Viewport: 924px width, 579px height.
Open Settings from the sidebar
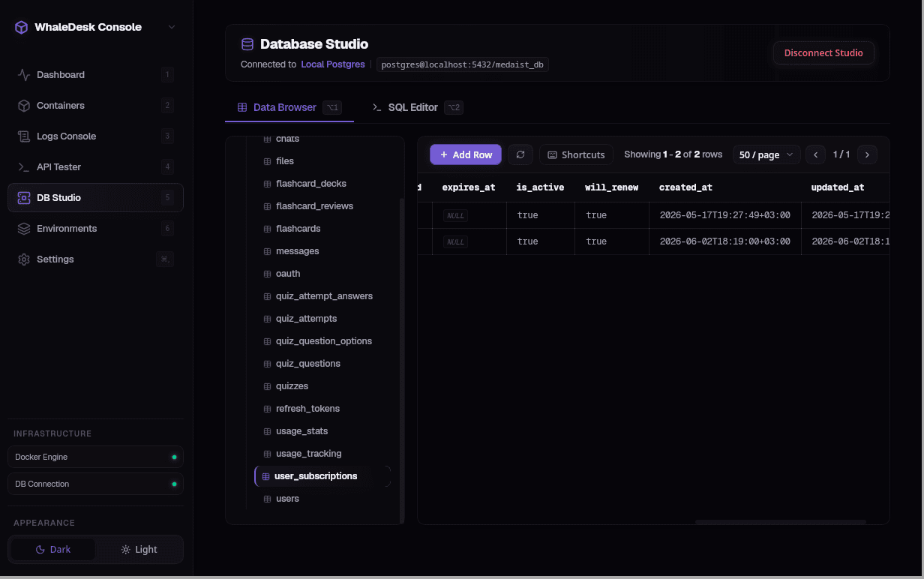pos(95,259)
